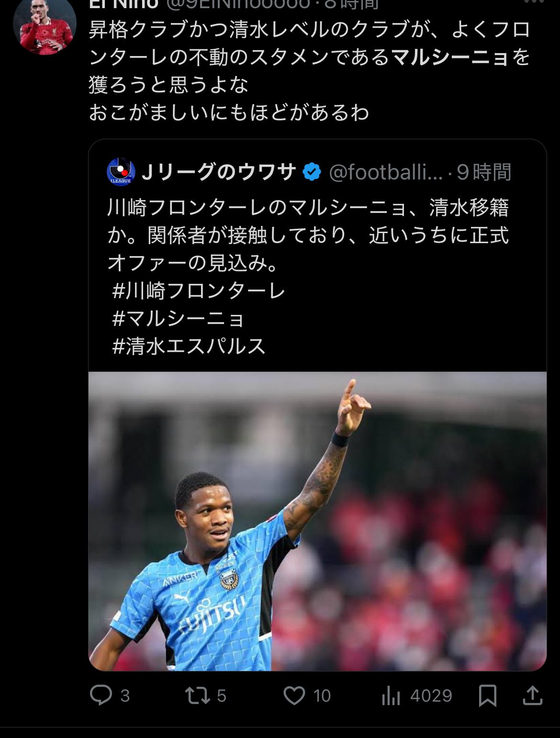This screenshot has height=738, width=560.
Task: Repost the tweet using the retweet icon
Action: pyautogui.click(x=198, y=695)
